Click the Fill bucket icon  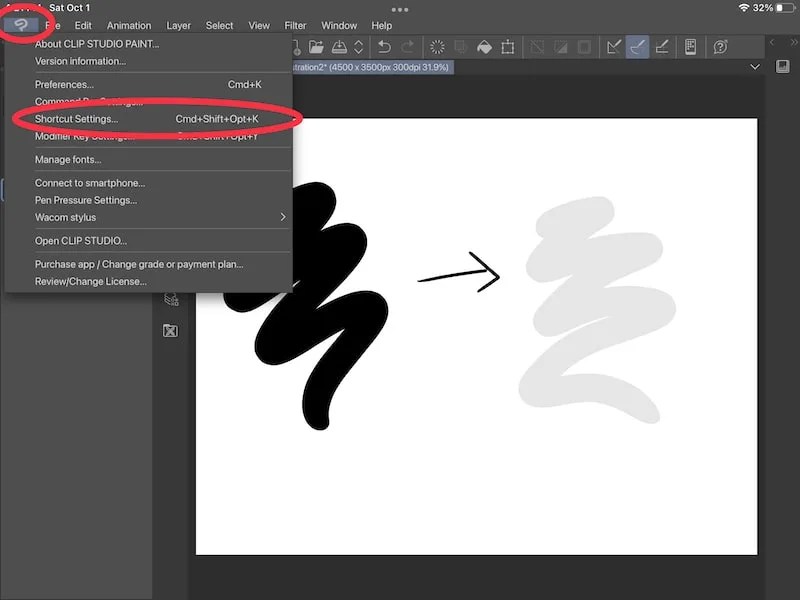tap(484, 47)
